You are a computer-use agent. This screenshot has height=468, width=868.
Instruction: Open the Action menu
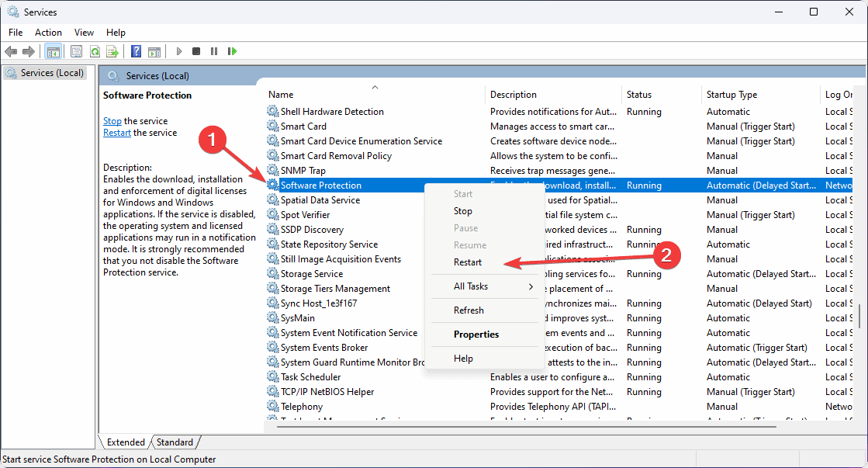48,32
